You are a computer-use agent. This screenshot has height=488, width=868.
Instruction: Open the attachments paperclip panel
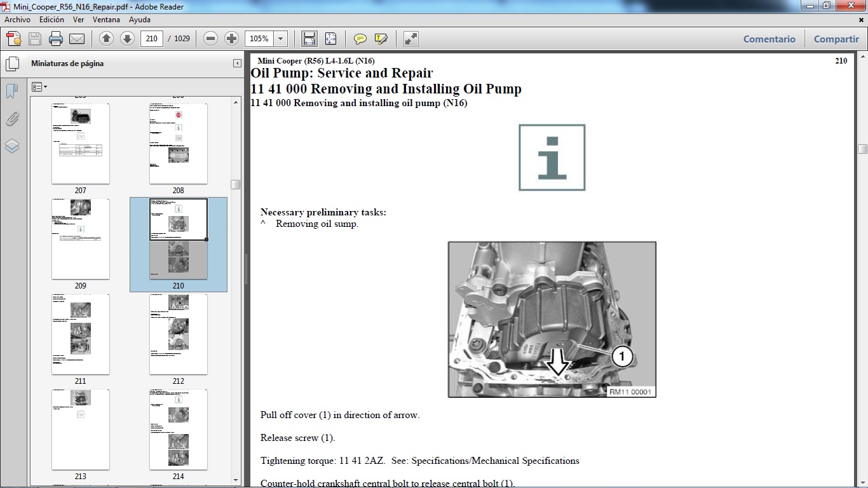tap(12, 119)
